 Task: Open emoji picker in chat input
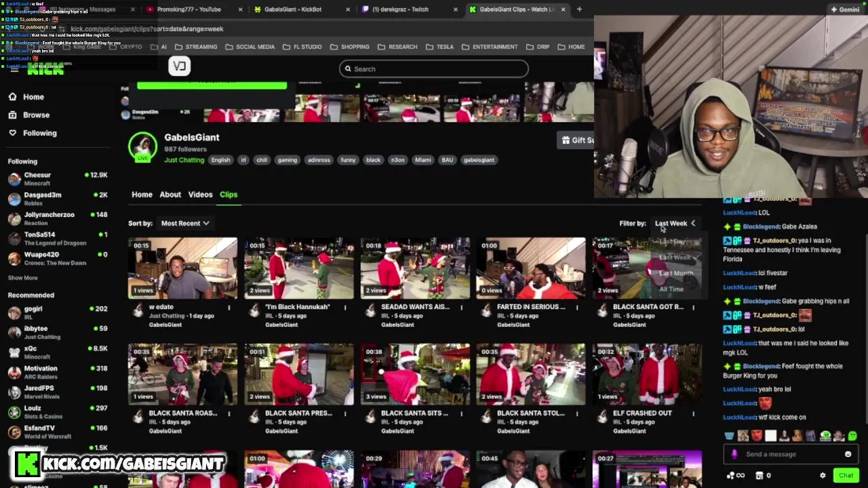pyautogui.click(x=848, y=454)
